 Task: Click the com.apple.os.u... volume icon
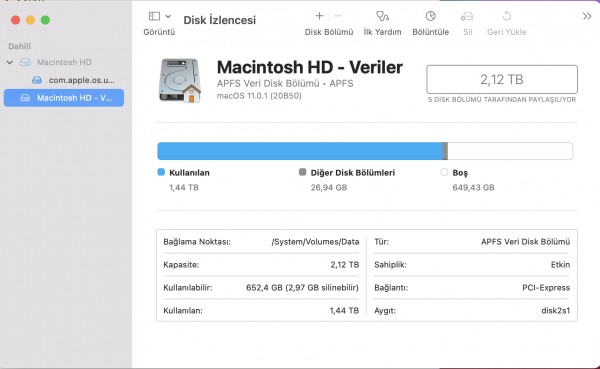(37, 80)
